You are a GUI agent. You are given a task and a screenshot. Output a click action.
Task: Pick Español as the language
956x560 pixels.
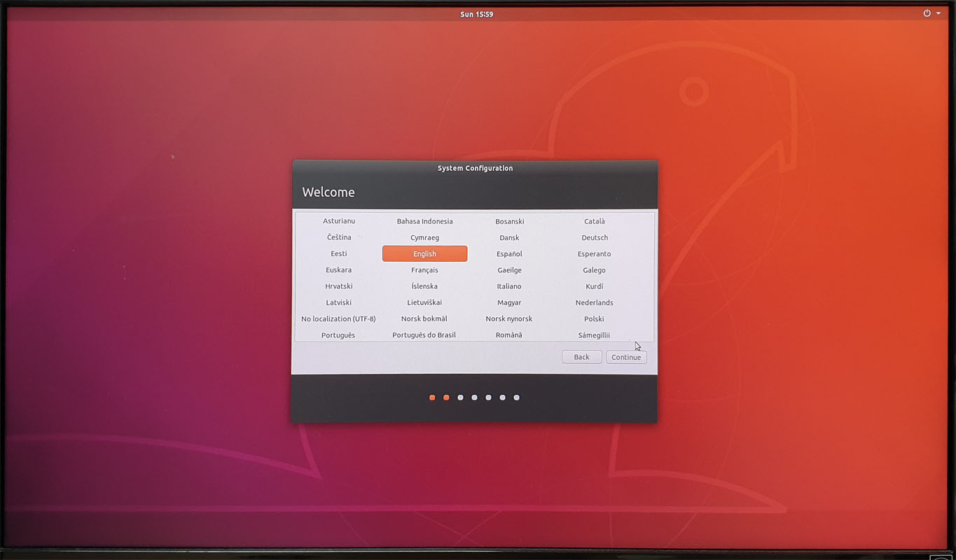click(x=510, y=253)
